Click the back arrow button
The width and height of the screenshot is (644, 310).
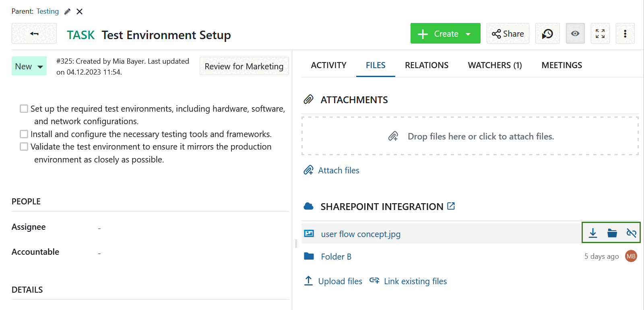point(34,33)
